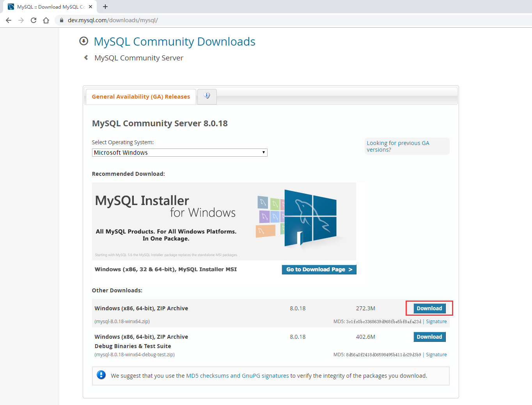The height and width of the screenshot is (405, 532).
Task: Click the Debug Binaries & Test Suite label
Action: 133,346
